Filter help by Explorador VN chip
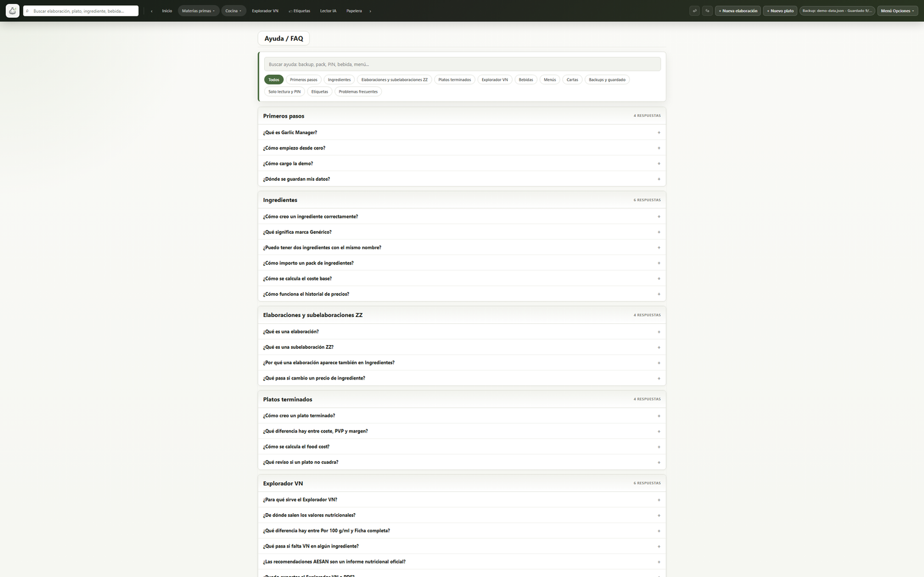The height and width of the screenshot is (577, 924). pyautogui.click(x=495, y=80)
